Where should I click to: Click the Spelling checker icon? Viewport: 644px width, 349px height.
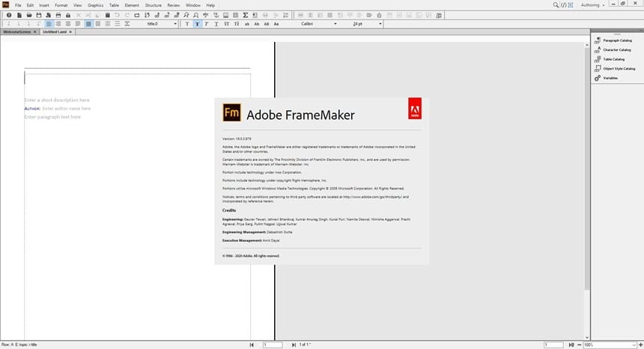coord(206,15)
